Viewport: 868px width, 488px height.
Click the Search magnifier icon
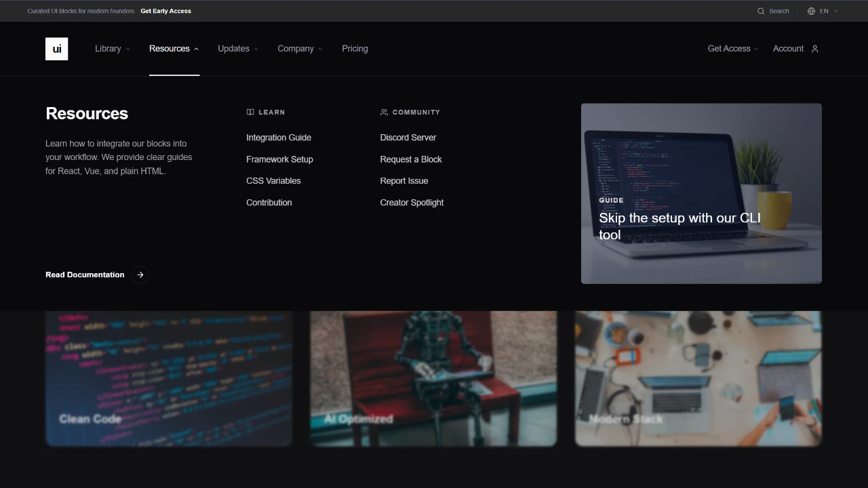pos(761,11)
